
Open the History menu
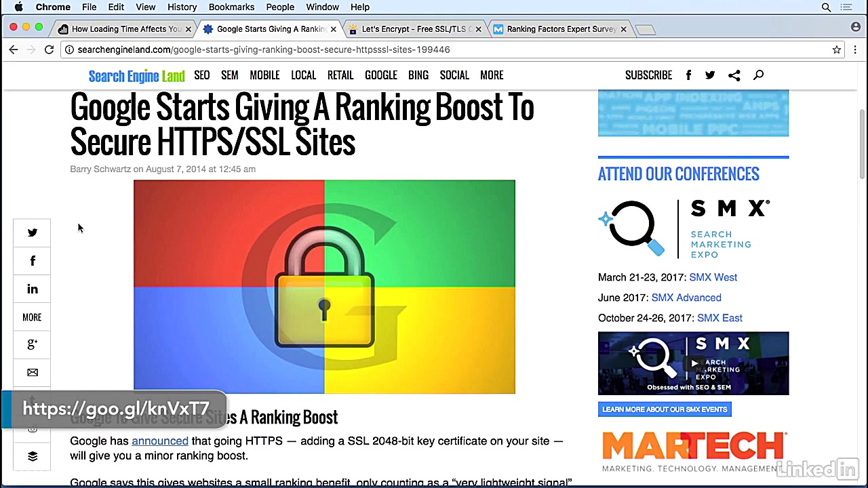click(x=182, y=7)
